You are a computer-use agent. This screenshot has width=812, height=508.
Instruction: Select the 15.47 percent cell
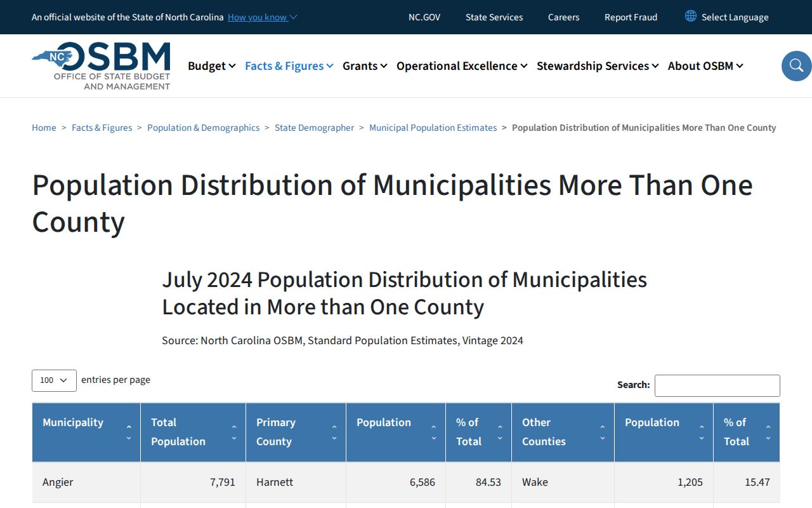tap(747, 483)
